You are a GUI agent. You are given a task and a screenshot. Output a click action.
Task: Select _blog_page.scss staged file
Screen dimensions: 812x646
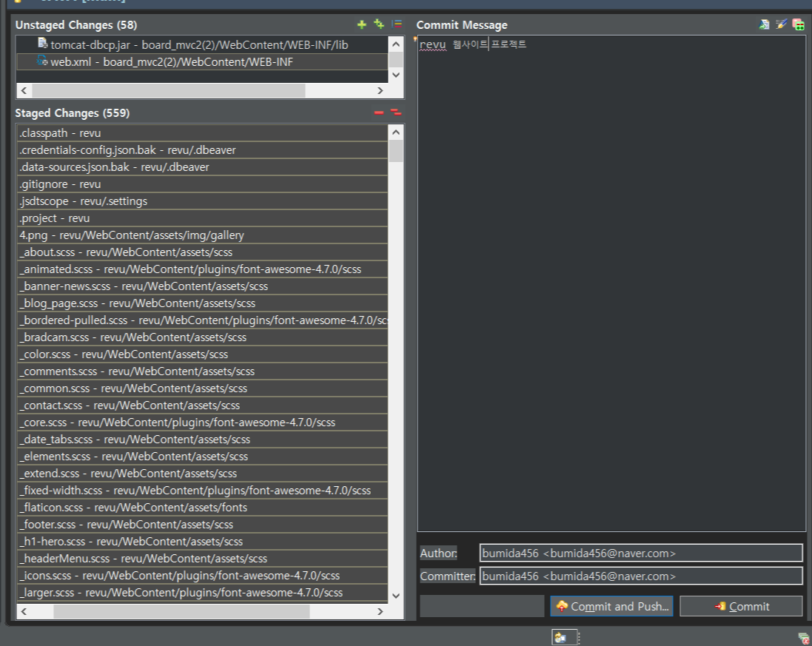203,303
